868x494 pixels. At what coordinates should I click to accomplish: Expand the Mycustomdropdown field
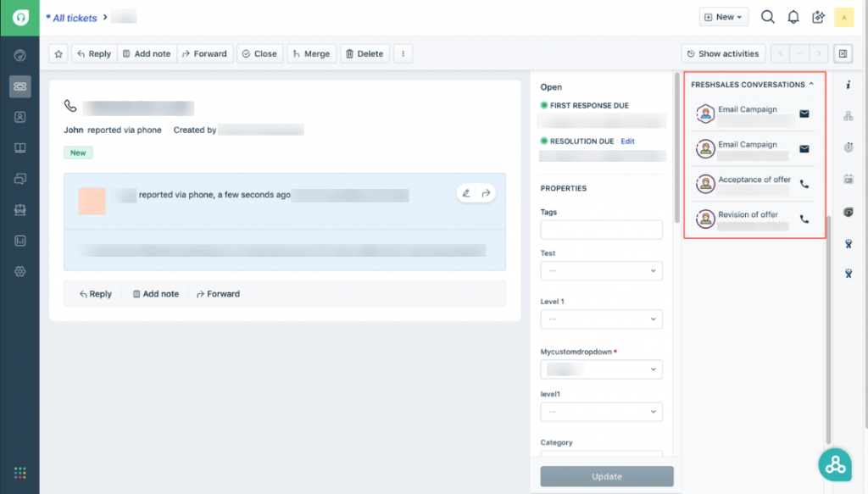pyautogui.click(x=602, y=369)
